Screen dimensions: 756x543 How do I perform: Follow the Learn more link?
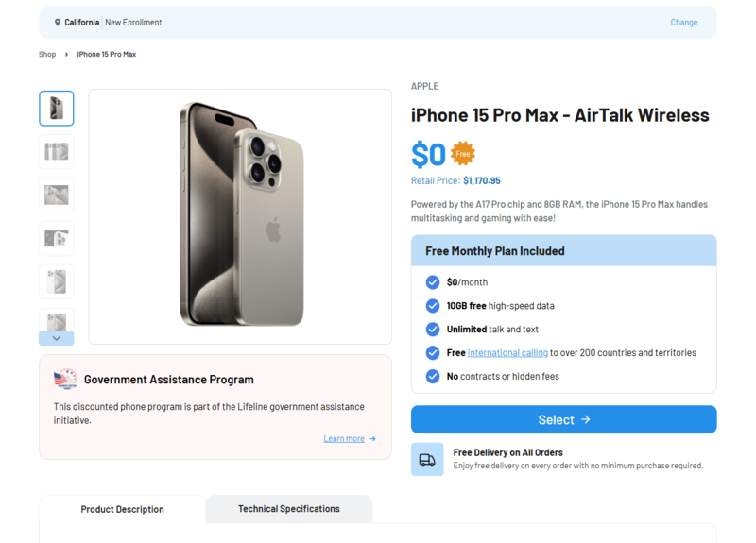coord(344,439)
